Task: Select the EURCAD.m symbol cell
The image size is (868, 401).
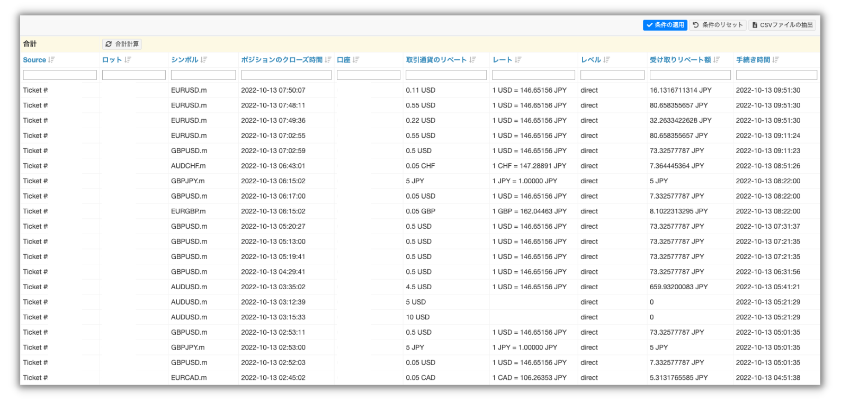Action: click(189, 378)
